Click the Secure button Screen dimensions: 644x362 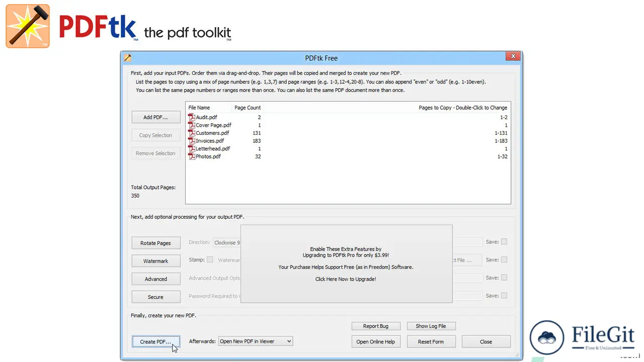point(155,297)
